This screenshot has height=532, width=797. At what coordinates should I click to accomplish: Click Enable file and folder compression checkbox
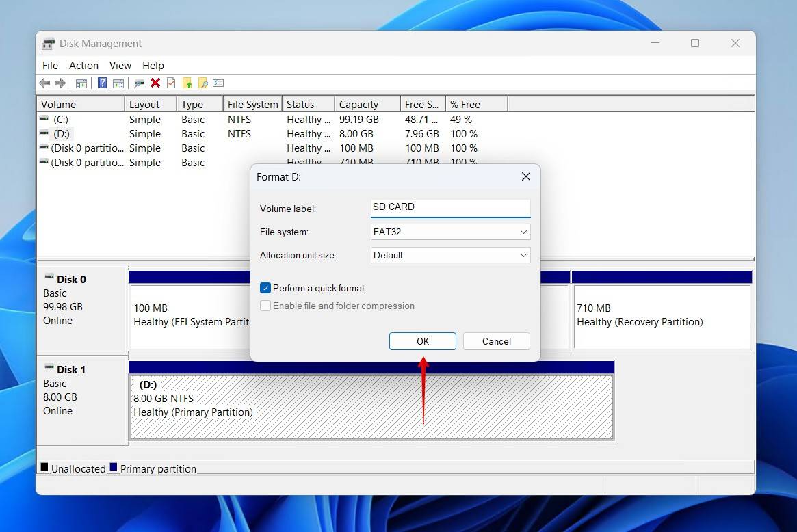[265, 306]
